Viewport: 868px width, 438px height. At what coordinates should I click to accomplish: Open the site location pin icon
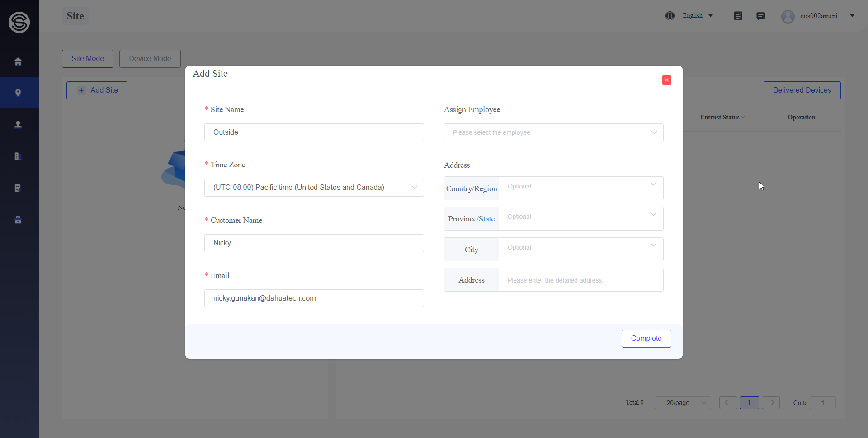click(x=18, y=93)
